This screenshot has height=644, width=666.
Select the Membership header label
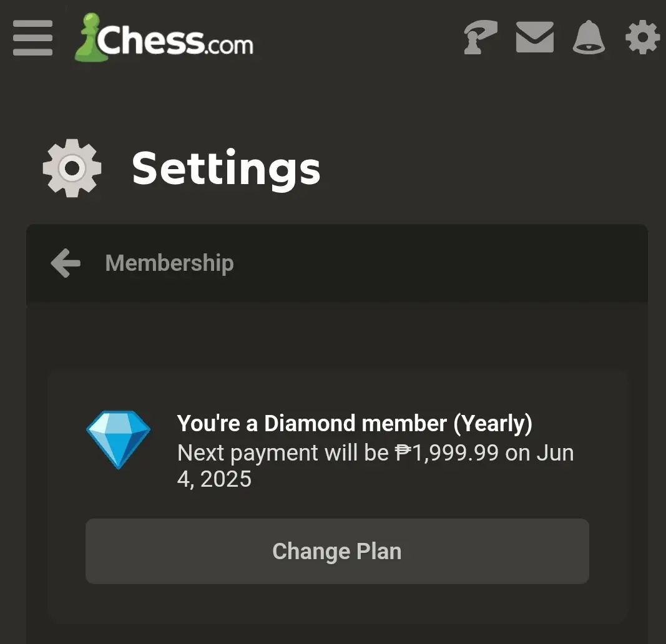click(x=170, y=263)
